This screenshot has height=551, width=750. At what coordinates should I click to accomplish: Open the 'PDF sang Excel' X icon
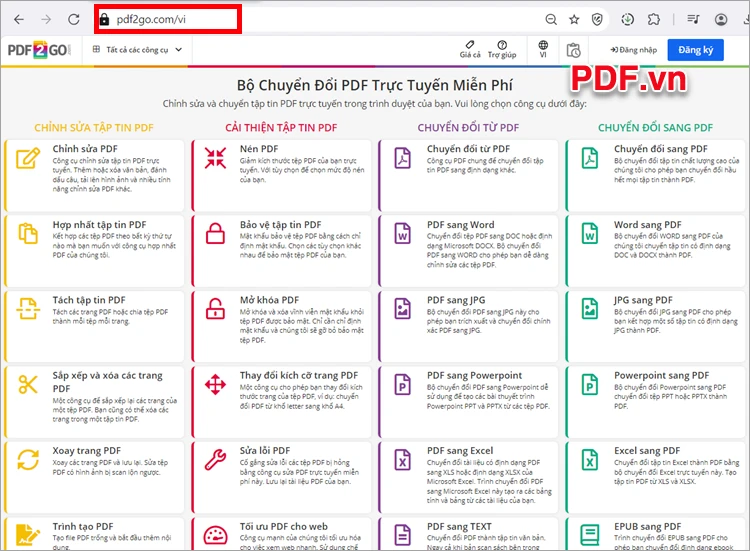pos(402,460)
